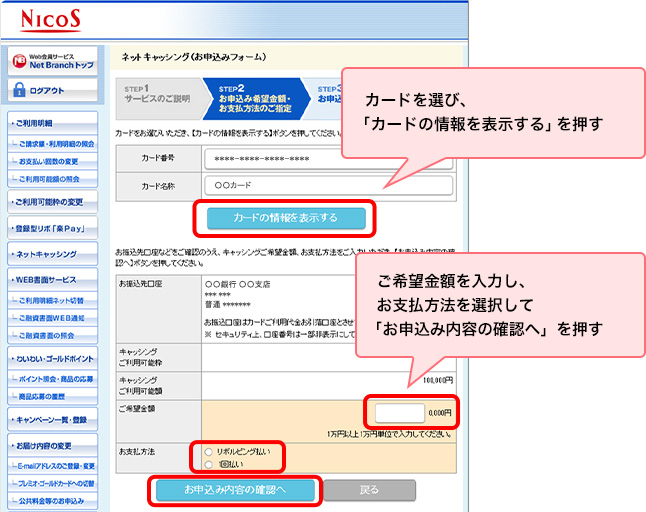Go to STEP1 サービスのご説明 tab
Image resolution: width=646 pixels, height=512 pixels.
click(157, 96)
